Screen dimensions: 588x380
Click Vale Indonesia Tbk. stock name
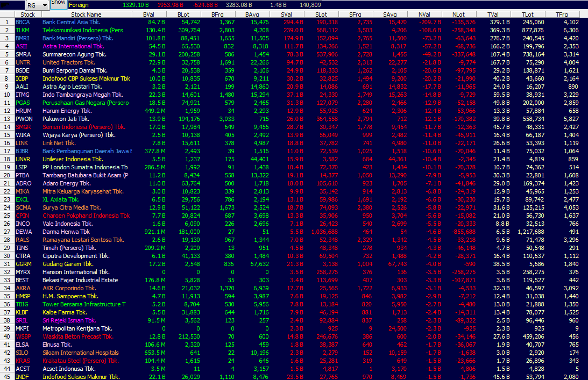click(67, 224)
